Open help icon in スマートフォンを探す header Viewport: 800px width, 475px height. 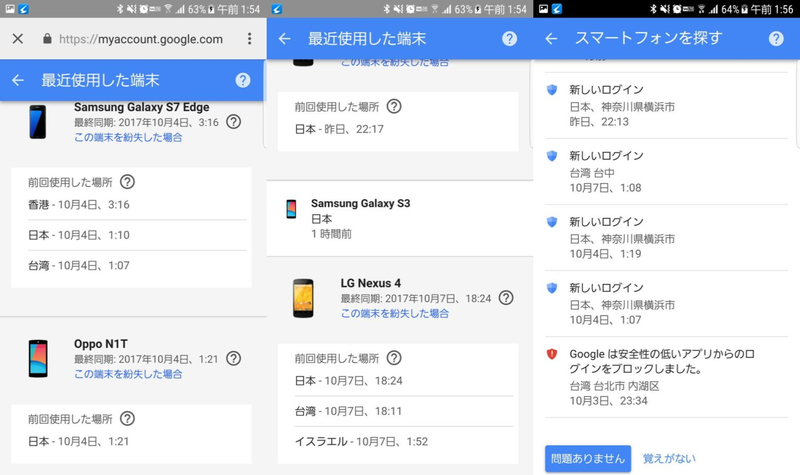[x=776, y=39]
